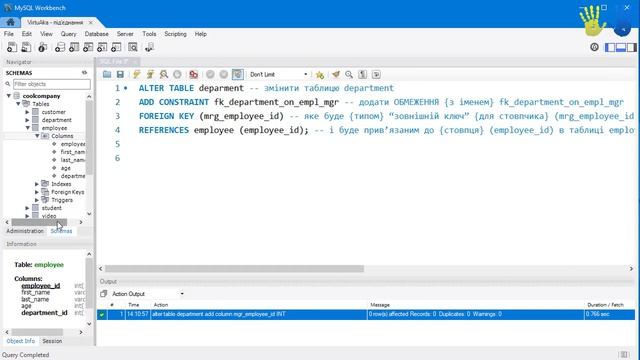Open the Workbench home tab

[10, 22]
